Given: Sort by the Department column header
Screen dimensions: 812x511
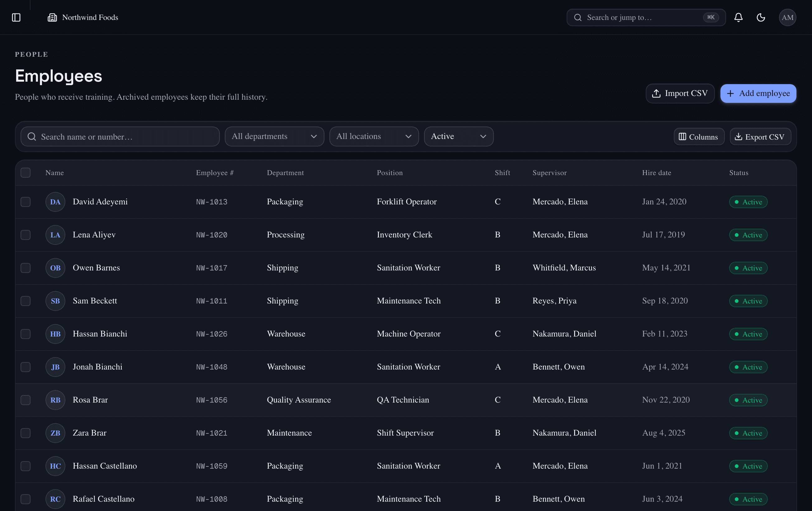Looking at the screenshot, I should click(x=285, y=173).
